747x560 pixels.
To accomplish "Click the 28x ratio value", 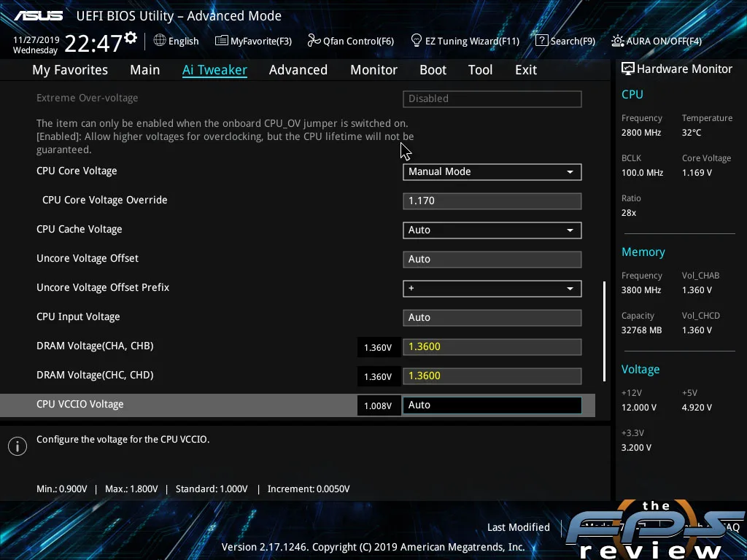I will [629, 213].
